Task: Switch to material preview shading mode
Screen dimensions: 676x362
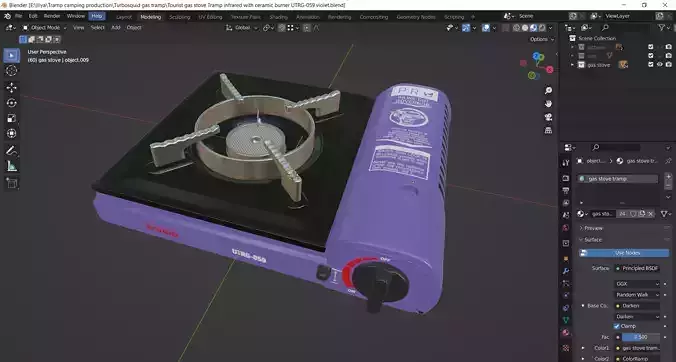Action: tap(534, 28)
